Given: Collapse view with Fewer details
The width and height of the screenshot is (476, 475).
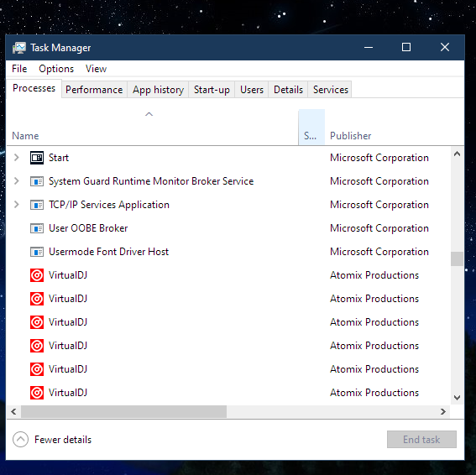Looking at the screenshot, I should [x=52, y=440].
